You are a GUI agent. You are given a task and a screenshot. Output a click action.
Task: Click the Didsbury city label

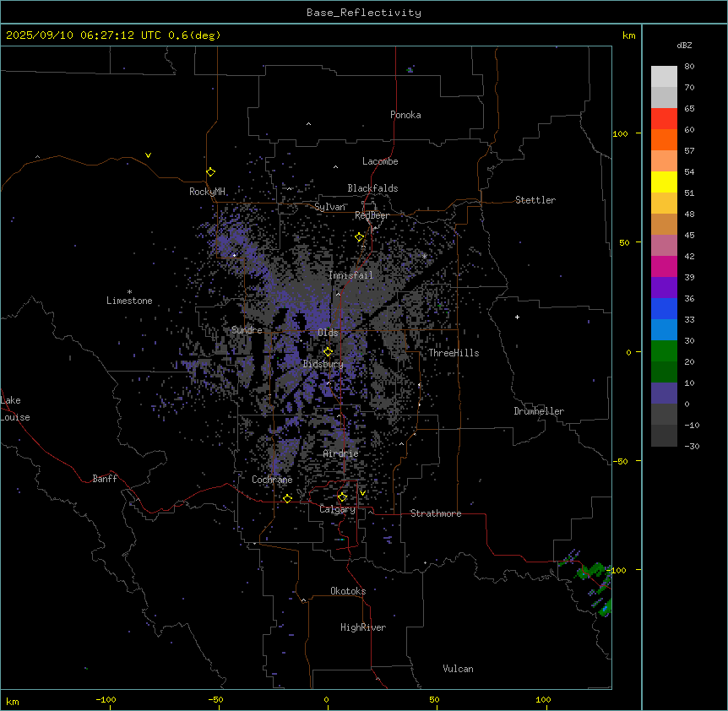pos(323,364)
